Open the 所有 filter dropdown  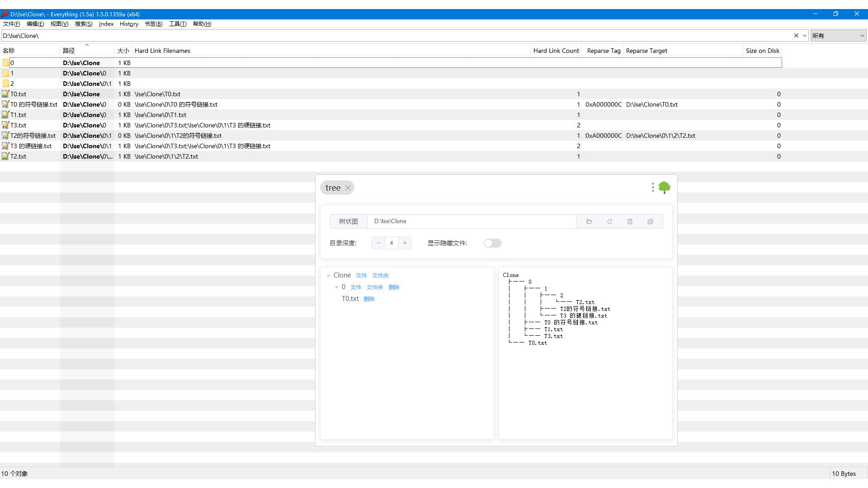coord(838,36)
